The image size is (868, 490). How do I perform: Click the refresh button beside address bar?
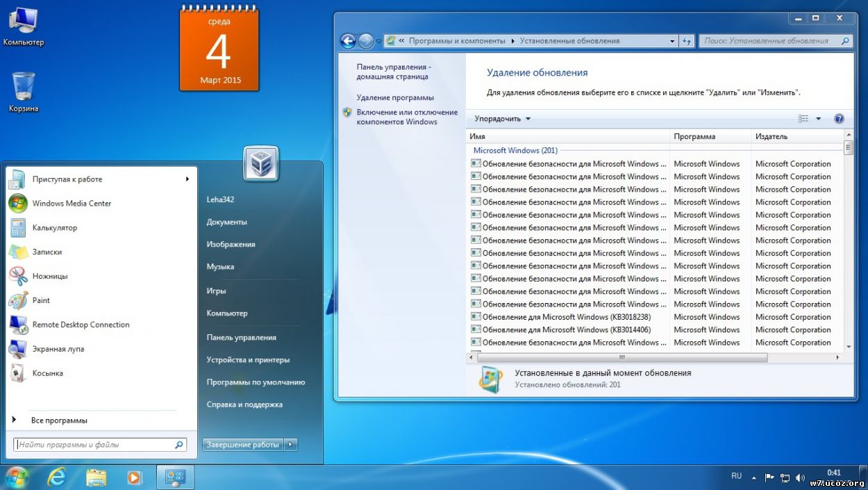coord(687,41)
